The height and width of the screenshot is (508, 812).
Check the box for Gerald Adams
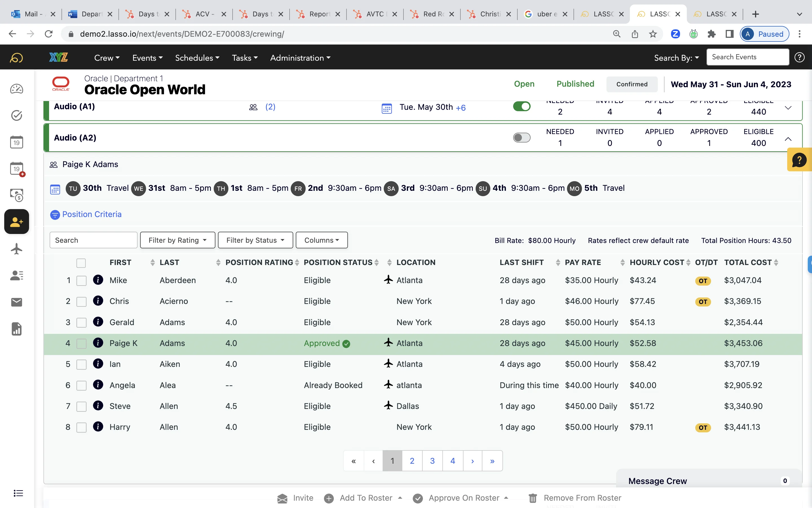81,323
